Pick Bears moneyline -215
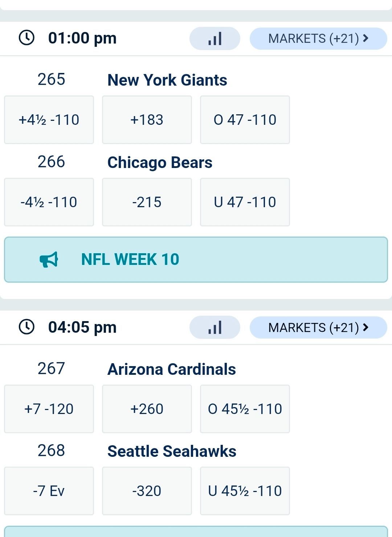Viewport: 392px width, 537px height. pyautogui.click(x=147, y=202)
